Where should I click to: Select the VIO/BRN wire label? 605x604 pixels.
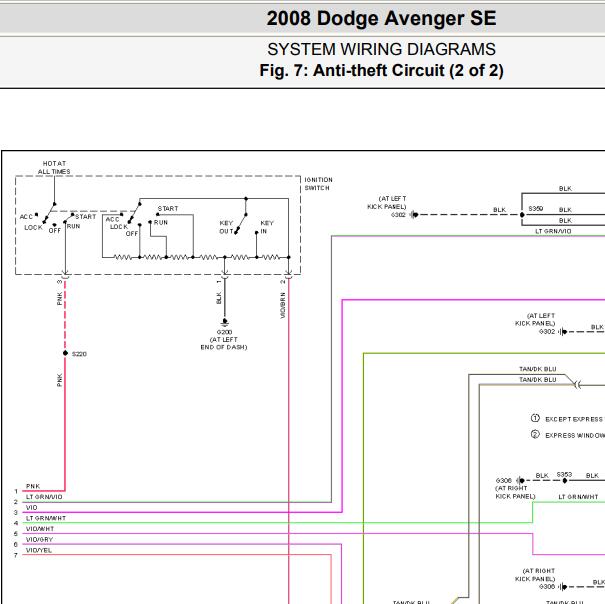pyautogui.click(x=283, y=305)
